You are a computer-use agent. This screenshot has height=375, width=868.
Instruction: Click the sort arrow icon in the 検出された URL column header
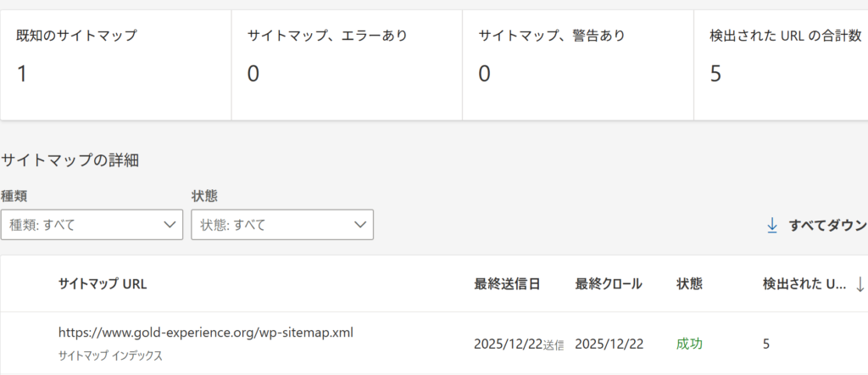coord(860,284)
